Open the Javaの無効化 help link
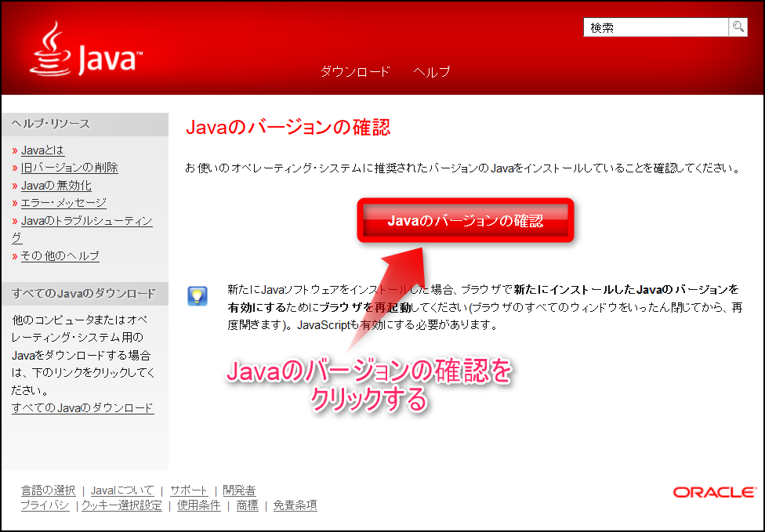Image resolution: width=765 pixels, height=532 pixels. [56, 186]
